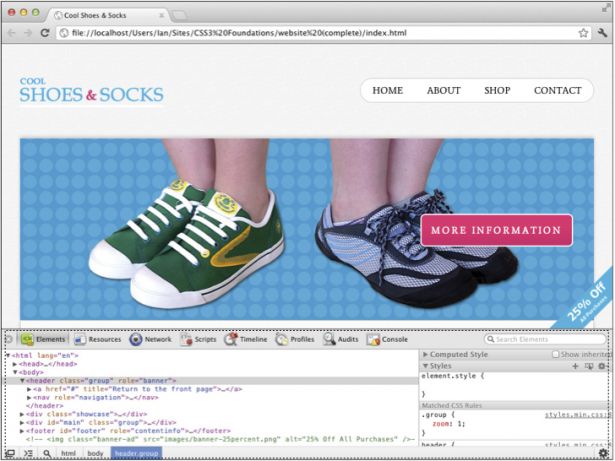Collapse the header class group node

pyautogui.click(x=22, y=381)
